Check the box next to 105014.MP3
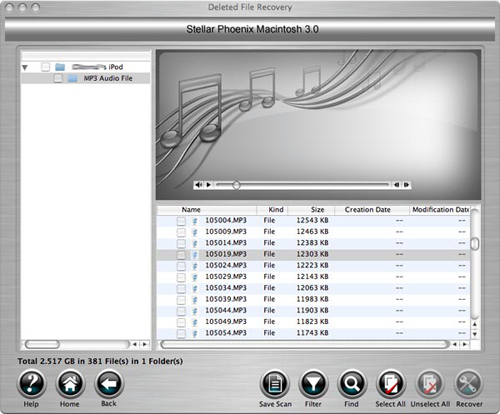500x414 pixels. [181, 243]
